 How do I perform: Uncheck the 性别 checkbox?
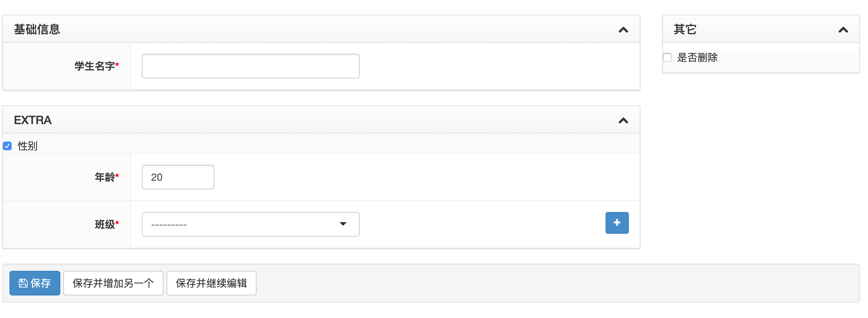coord(8,146)
